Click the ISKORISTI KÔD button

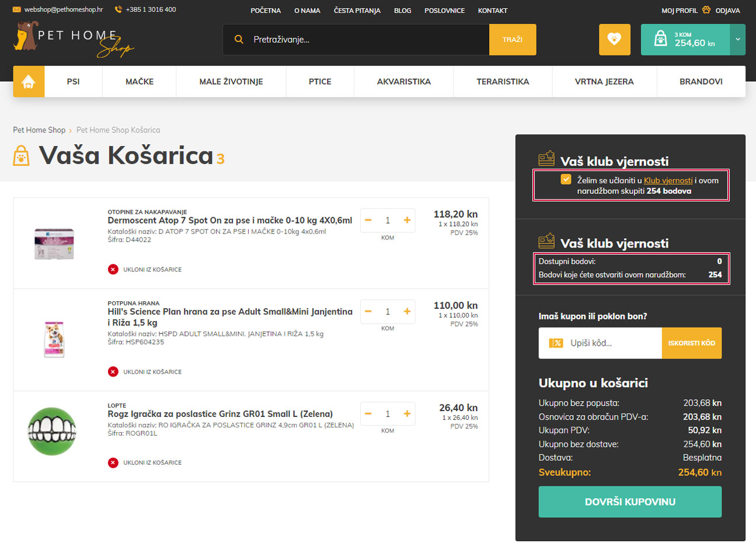[x=692, y=343]
